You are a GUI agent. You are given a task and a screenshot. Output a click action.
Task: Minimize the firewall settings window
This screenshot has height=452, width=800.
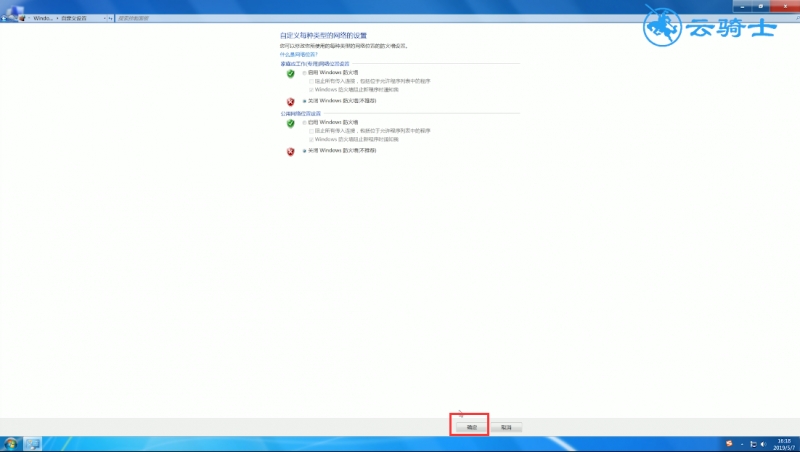coord(742,6)
